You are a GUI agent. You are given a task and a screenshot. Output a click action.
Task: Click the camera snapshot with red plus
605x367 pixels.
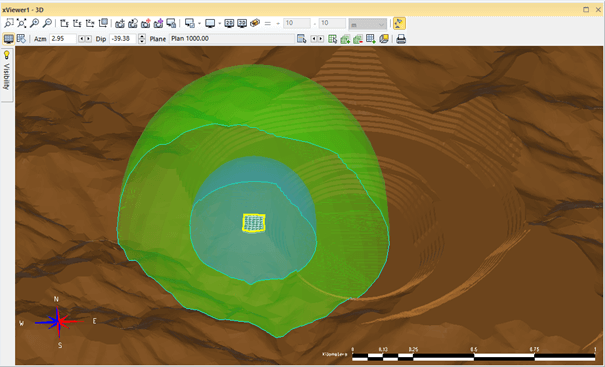tap(145, 24)
